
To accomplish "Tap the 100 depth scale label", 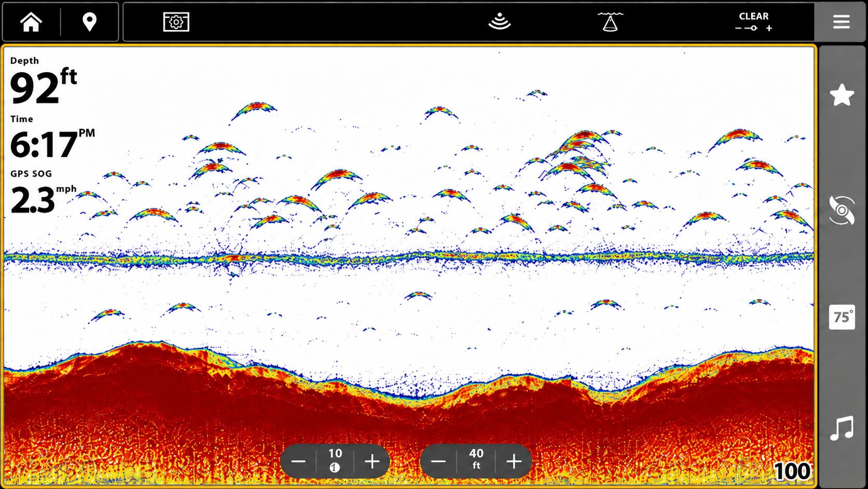I will point(792,471).
